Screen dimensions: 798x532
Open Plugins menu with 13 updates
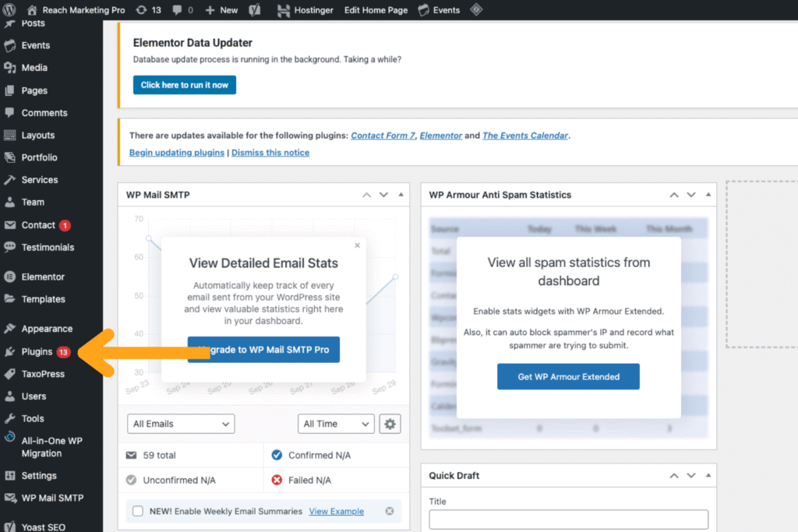tap(37, 351)
